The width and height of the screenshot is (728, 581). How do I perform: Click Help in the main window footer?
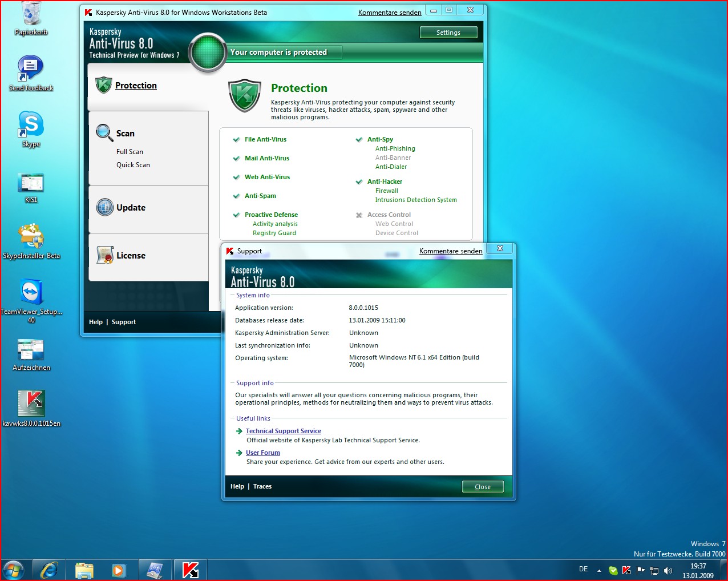tap(96, 322)
